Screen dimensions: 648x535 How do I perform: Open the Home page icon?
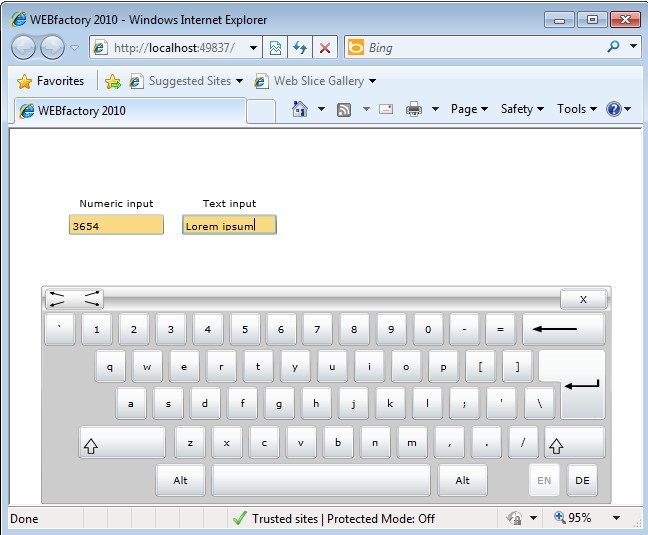click(x=299, y=109)
